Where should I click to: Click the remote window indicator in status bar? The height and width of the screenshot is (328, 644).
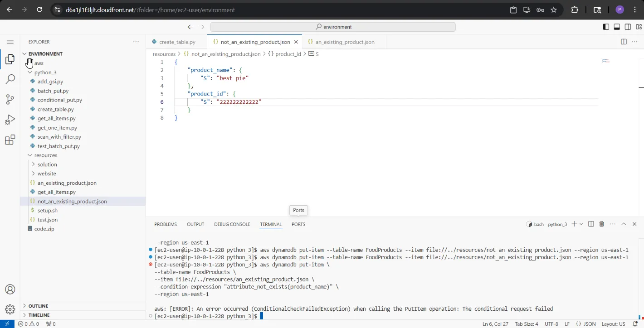(7, 324)
